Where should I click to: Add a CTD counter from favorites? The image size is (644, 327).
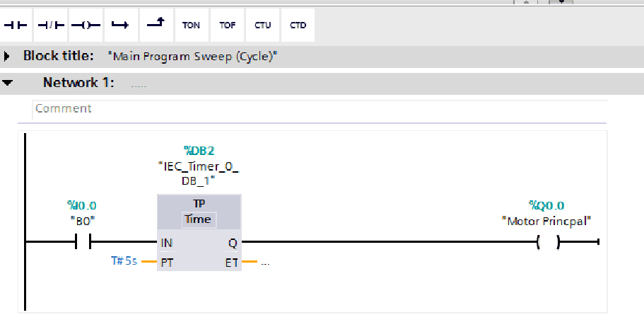tap(298, 25)
